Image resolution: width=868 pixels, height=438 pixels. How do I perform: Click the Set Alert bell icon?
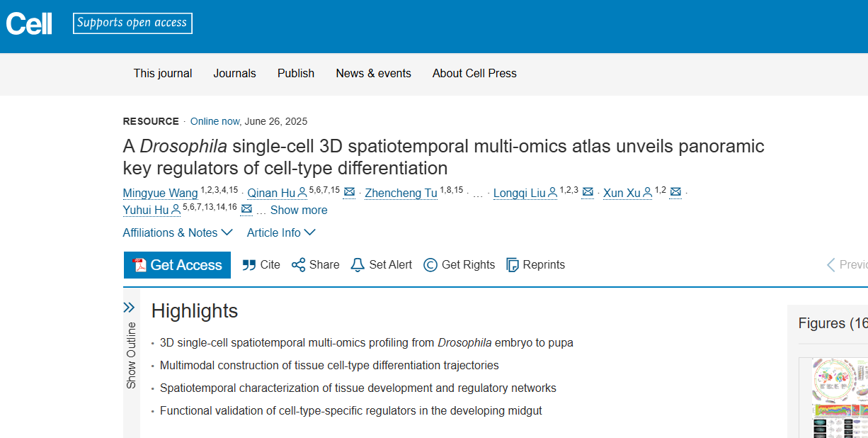point(358,265)
